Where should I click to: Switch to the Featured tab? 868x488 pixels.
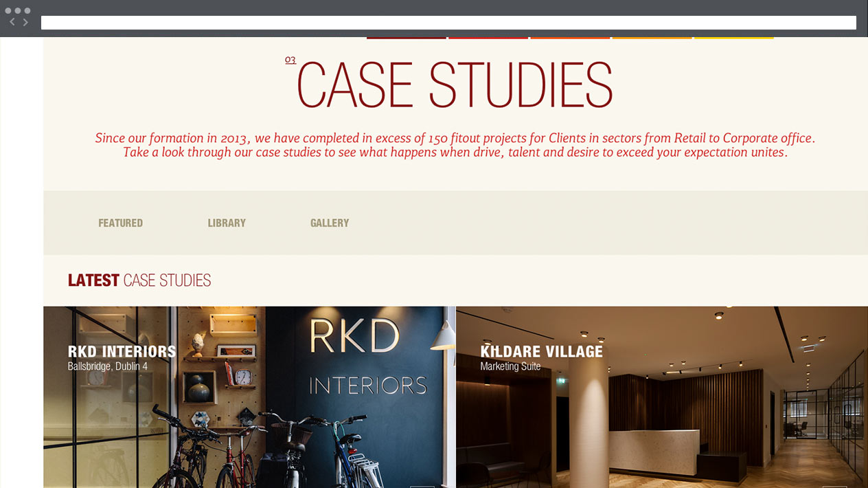click(x=120, y=223)
